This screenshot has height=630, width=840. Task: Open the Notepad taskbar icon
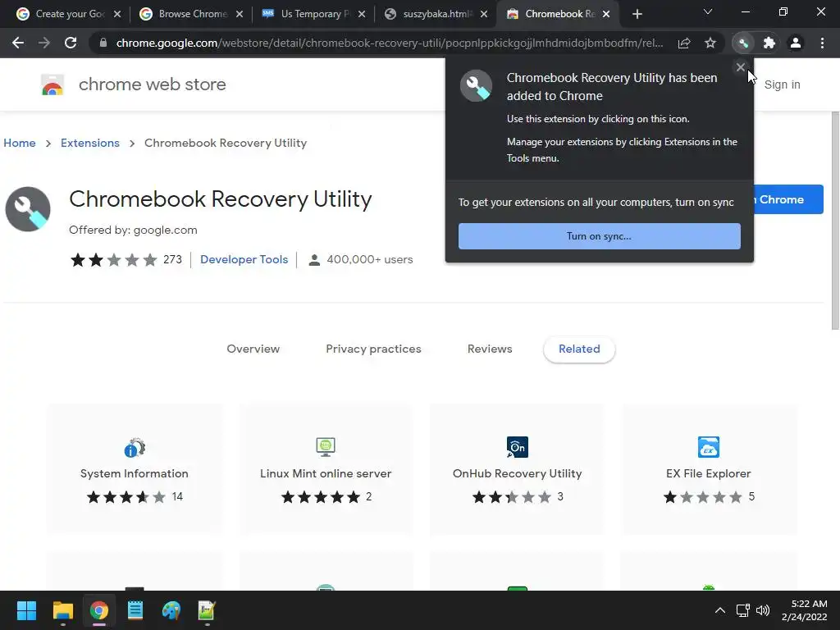pyautogui.click(x=135, y=610)
